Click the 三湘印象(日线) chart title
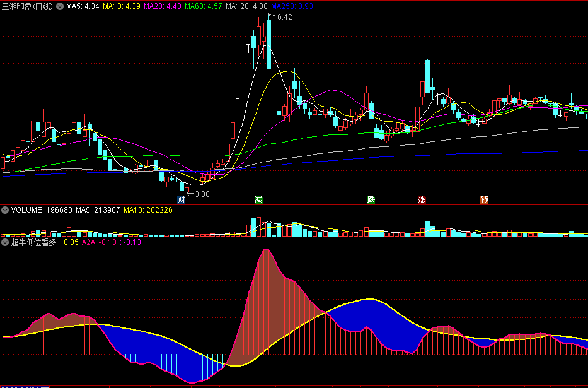The height and width of the screenshot is (388, 588). pyautogui.click(x=27, y=6)
